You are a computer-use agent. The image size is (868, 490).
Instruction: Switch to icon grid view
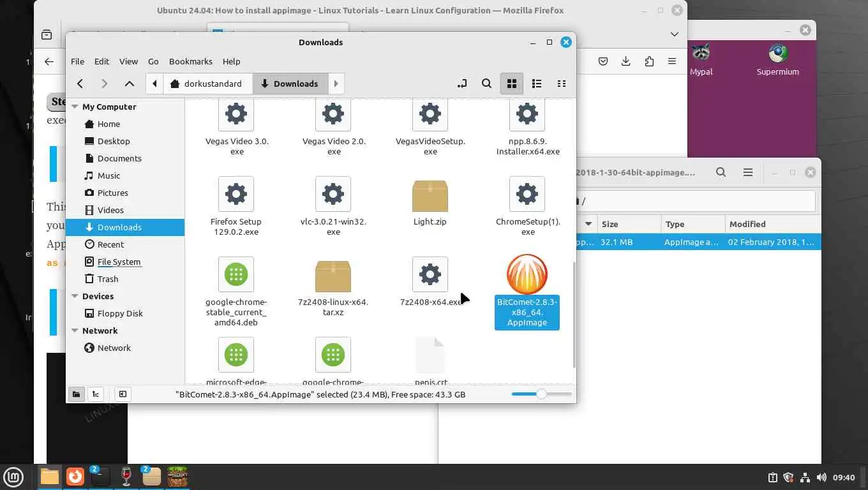tap(511, 84)
